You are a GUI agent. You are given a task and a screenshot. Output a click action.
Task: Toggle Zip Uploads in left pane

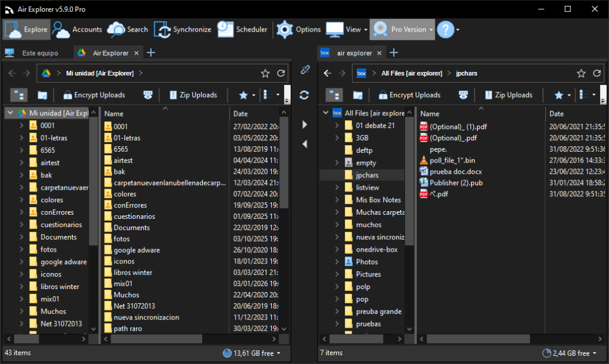[193, 95]
